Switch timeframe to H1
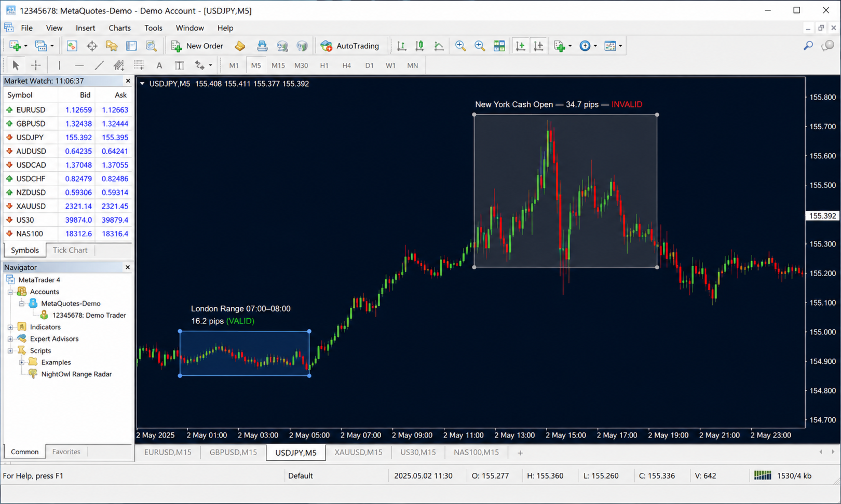Viewport: 841px width, 504px height. click(x=324, y=65)
